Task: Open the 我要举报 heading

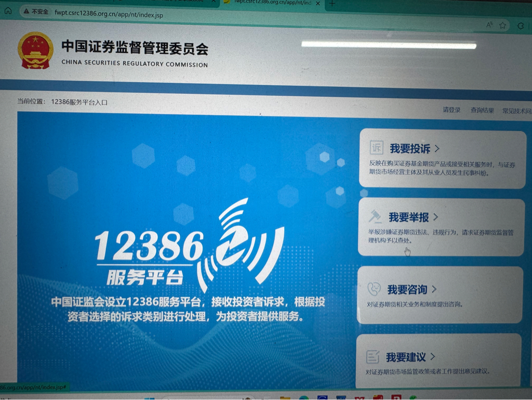Action: tap(409, 217)
